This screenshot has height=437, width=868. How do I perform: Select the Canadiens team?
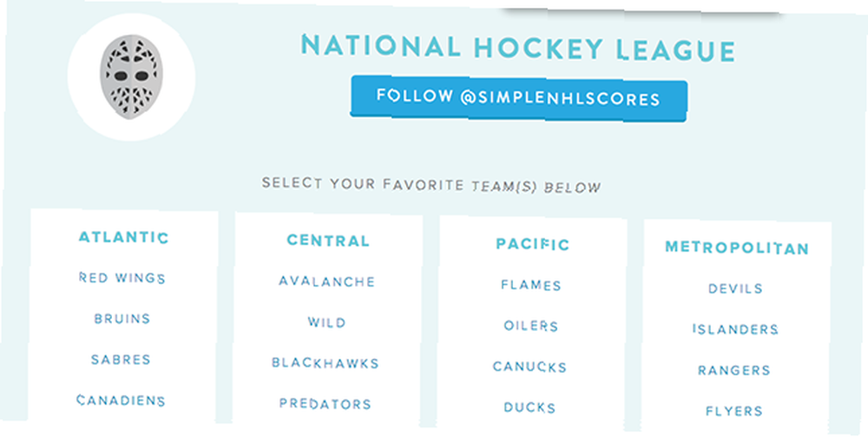(121, 400)
